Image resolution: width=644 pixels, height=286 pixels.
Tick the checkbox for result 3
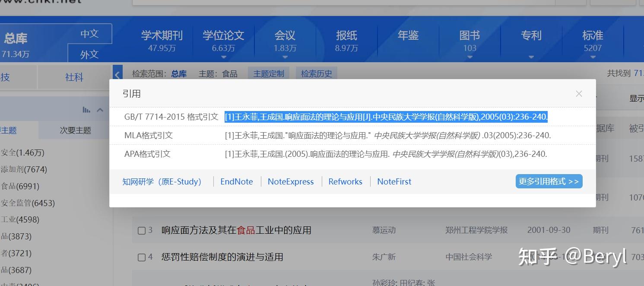click(x=141, y=231)
